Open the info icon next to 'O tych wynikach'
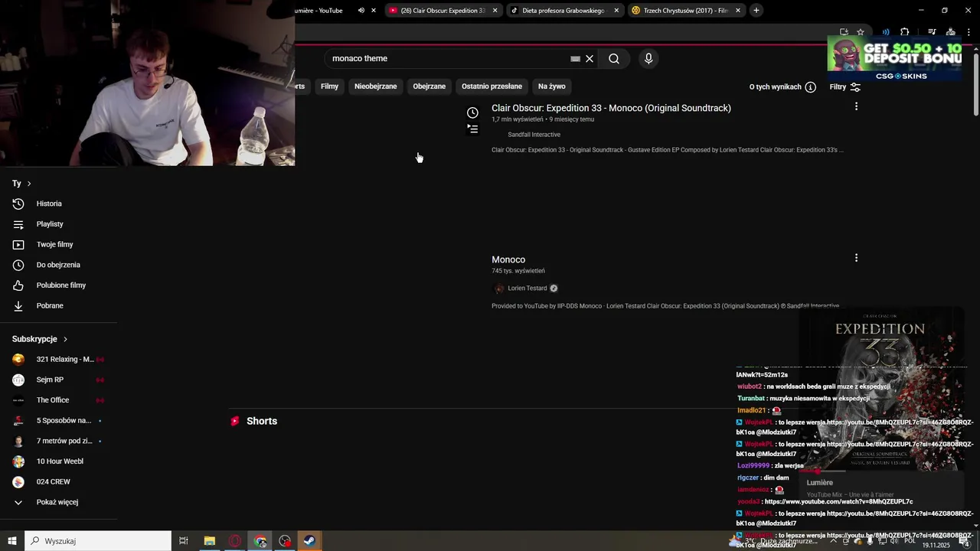This screenshot has width=980, height=551. pos(810,87)
